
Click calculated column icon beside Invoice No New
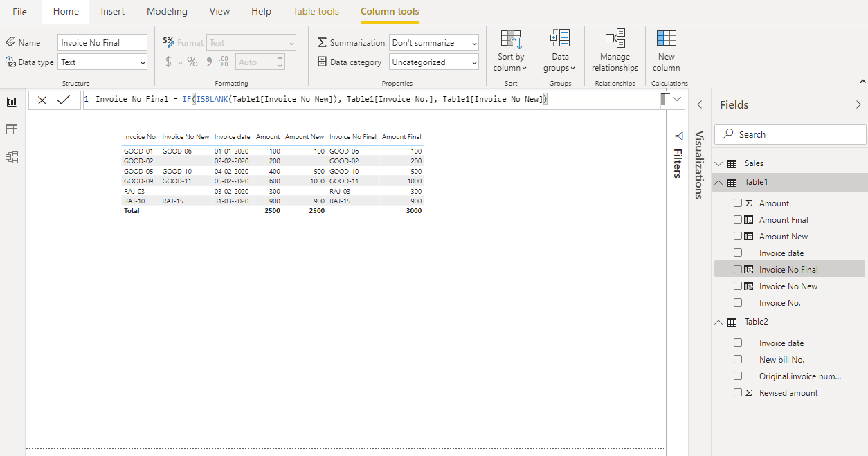point(748,286)
